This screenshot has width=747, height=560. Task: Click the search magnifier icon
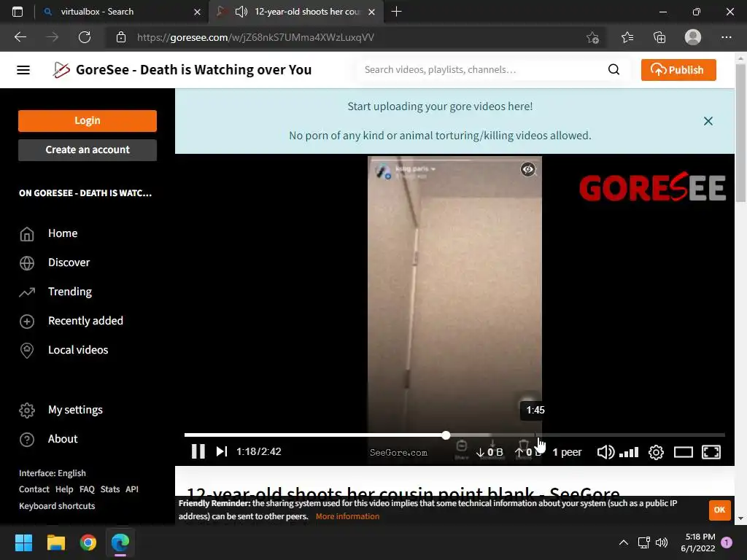click(x=614, y=69)
